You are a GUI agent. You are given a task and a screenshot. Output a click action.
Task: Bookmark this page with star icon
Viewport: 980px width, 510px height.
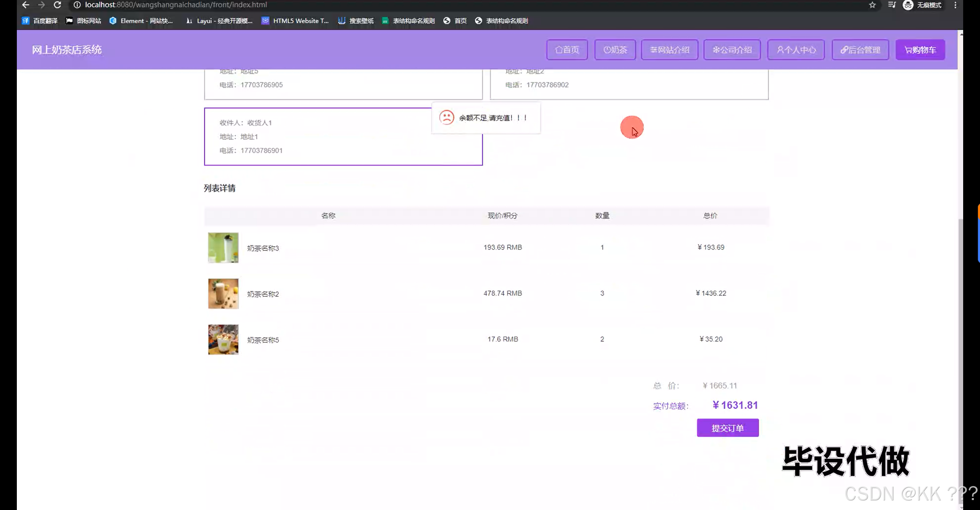pyautogui.click(x=872, y=5)
